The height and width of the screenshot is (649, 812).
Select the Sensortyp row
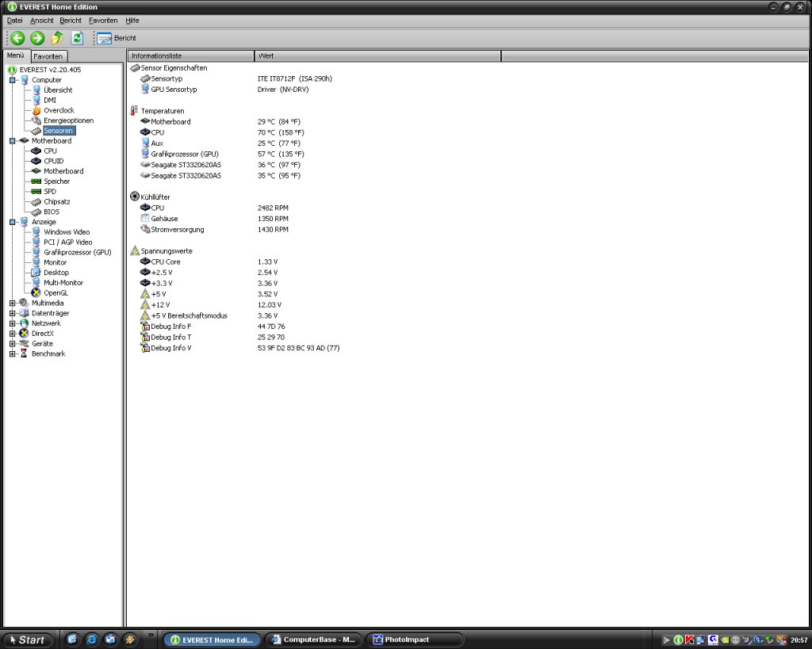[236, 78]
